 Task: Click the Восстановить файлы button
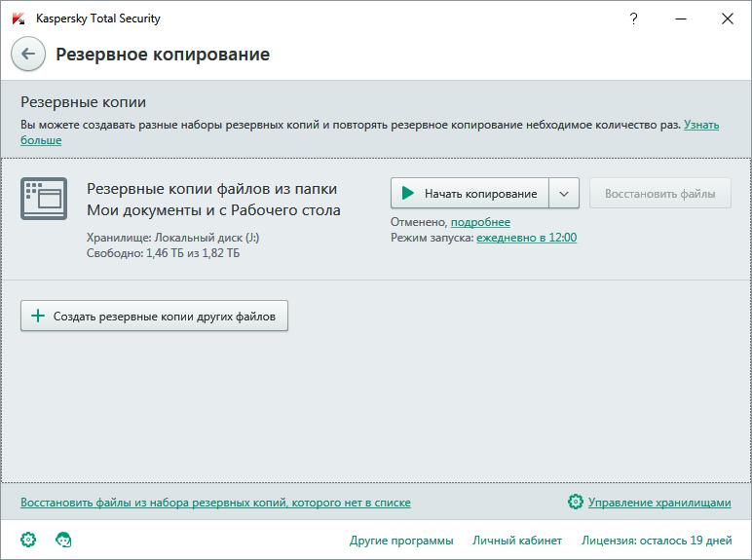click(x=659, y=194)
